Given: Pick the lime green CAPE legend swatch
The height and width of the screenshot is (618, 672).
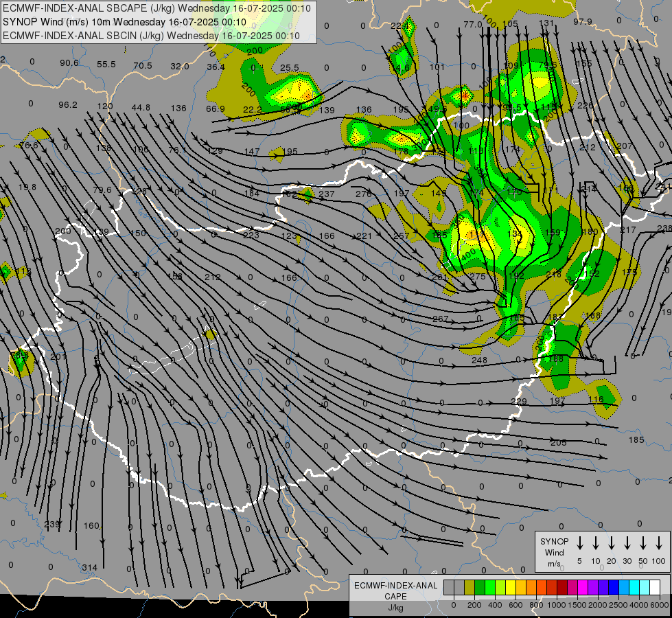Looking at the screenshot, I should click(500, 587).
